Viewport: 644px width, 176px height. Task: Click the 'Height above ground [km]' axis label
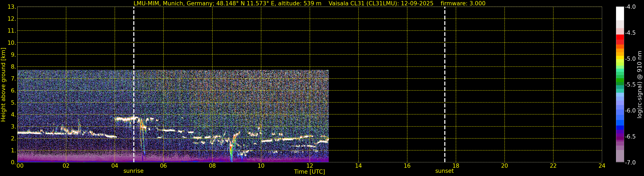tap(3, 85)
